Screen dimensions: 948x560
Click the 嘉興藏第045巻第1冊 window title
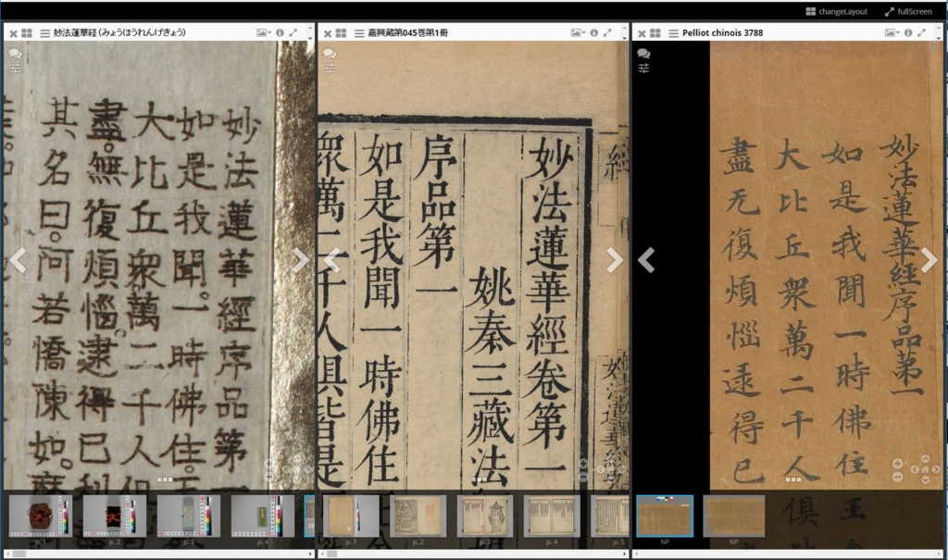tap(408, 33)
